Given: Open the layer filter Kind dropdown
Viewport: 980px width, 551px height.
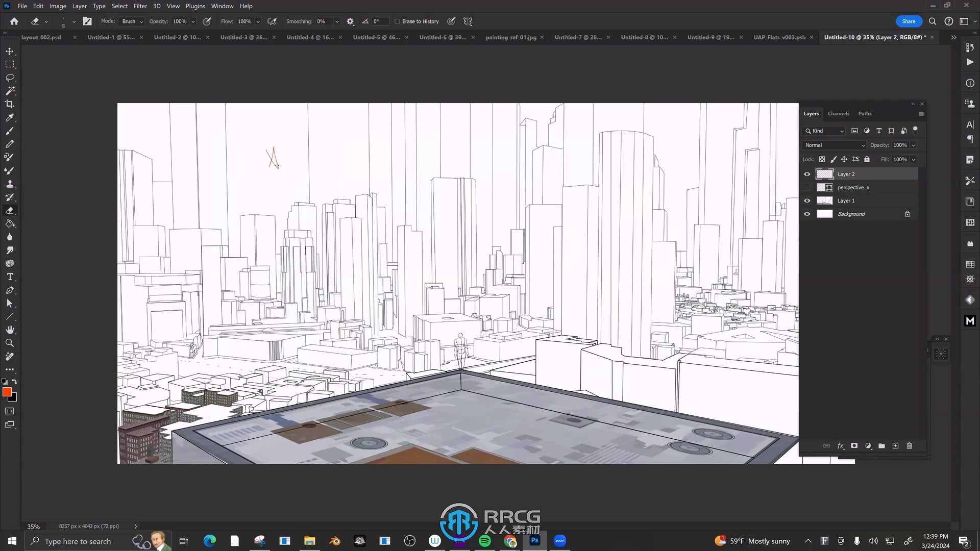Looking at the screenshot, I should (823, 131).
